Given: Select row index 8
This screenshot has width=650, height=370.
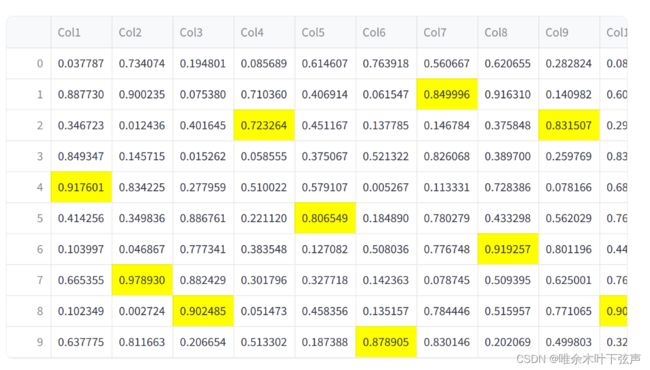Looking at the screenshot, I should [x=29, y=311].
